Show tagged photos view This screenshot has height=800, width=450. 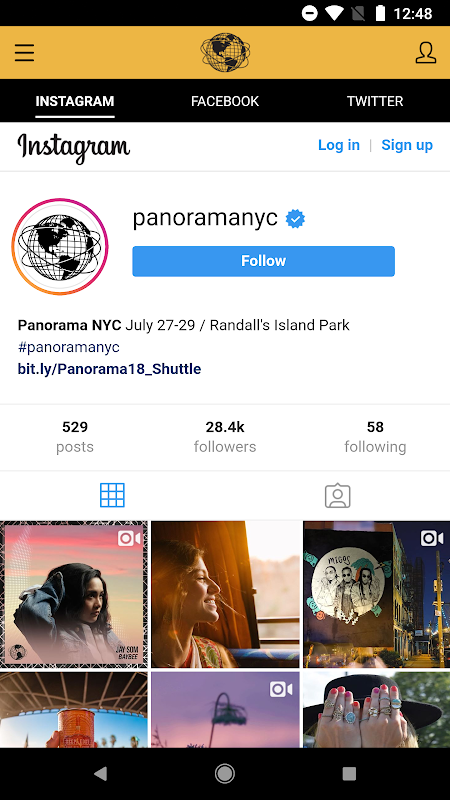[337, 495]
